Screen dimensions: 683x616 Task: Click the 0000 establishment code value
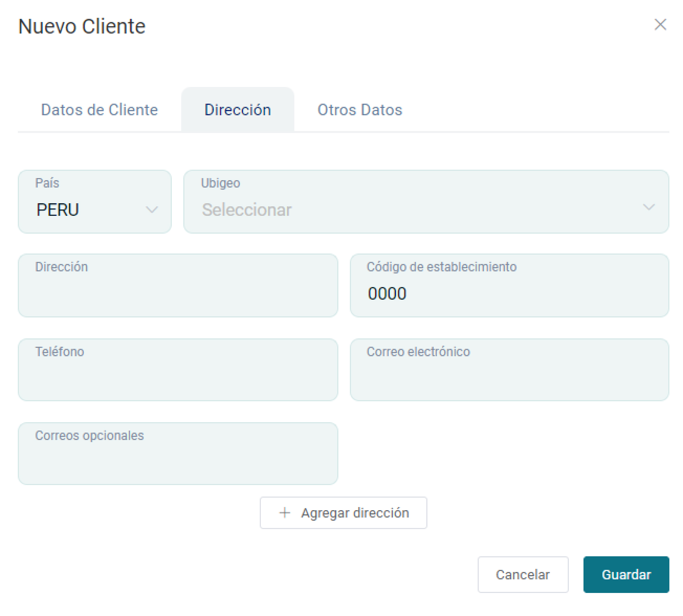click(x=387, y=293)
